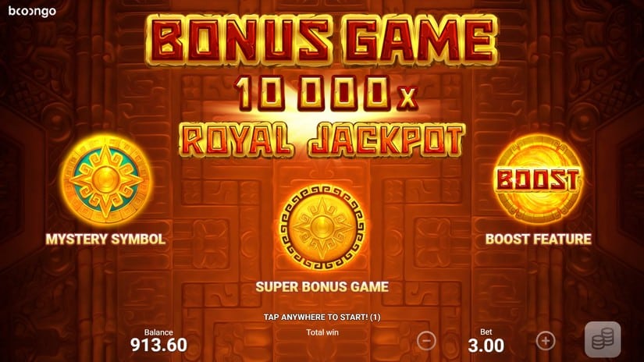Click the 10 000x multiplier text
This screenshot has height=362, width=644.
pos(326,94)
